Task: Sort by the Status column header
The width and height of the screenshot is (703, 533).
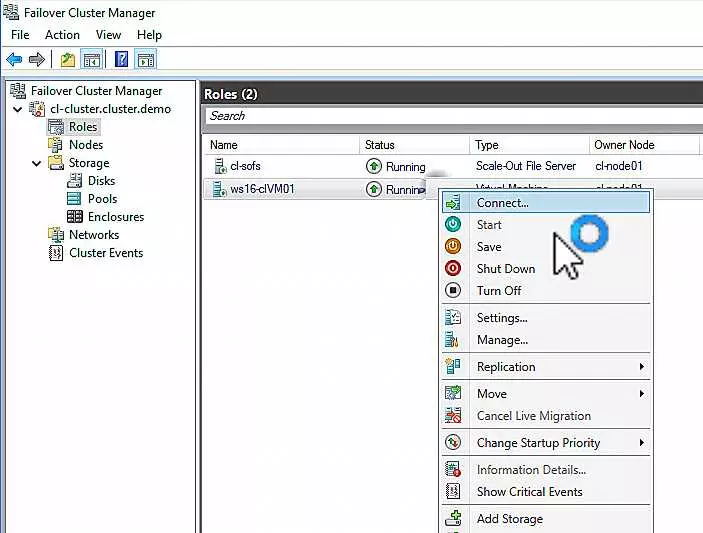Action: point(414,145)
